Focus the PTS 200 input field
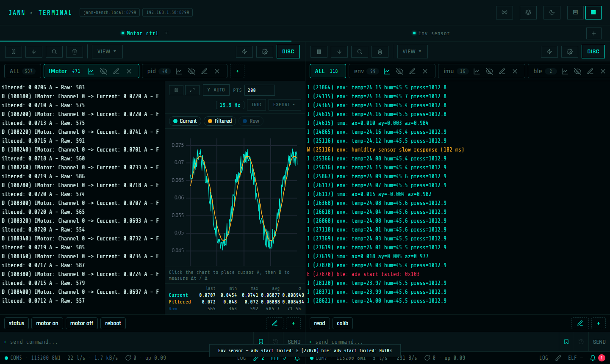The image size is (610, 364). 259,90
